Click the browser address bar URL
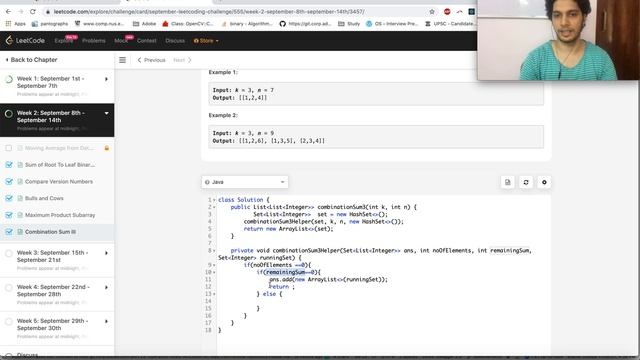 coord(209,12)
